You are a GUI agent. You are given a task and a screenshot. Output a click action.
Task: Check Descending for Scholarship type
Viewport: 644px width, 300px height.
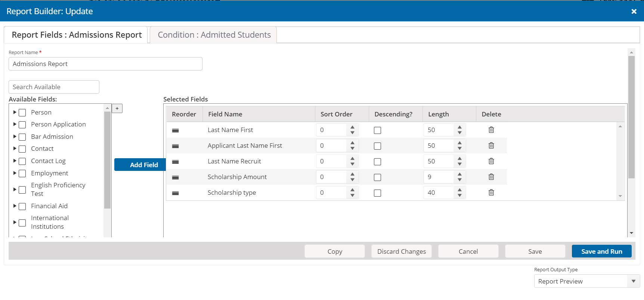tap(377, 193)
